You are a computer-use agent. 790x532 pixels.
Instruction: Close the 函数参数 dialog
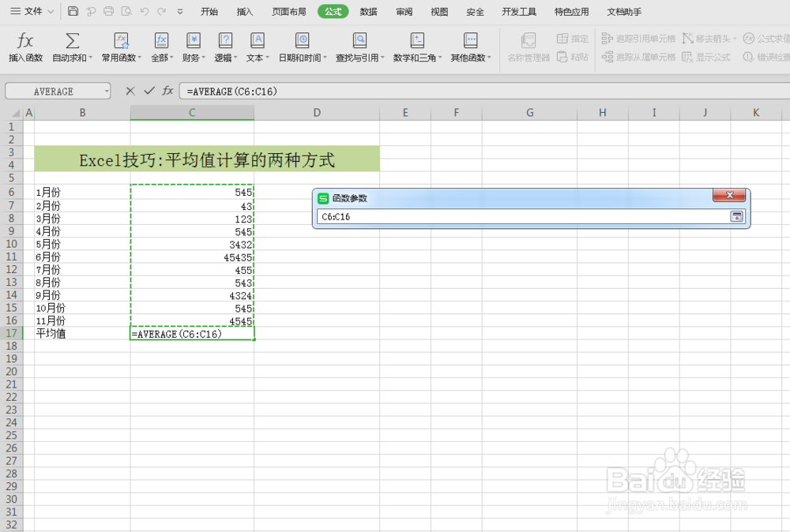click(729, 195)
